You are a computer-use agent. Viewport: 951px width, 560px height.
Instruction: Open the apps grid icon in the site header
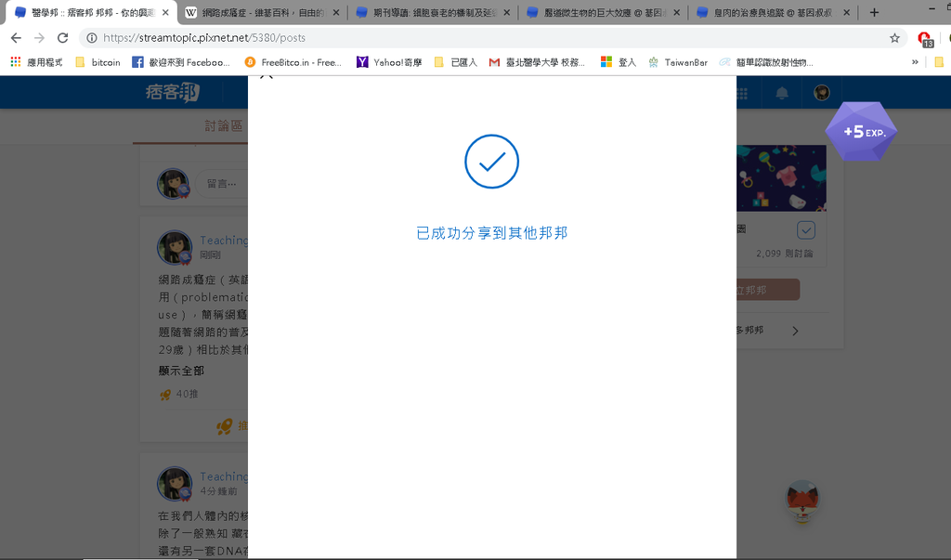tap(742, 93)
